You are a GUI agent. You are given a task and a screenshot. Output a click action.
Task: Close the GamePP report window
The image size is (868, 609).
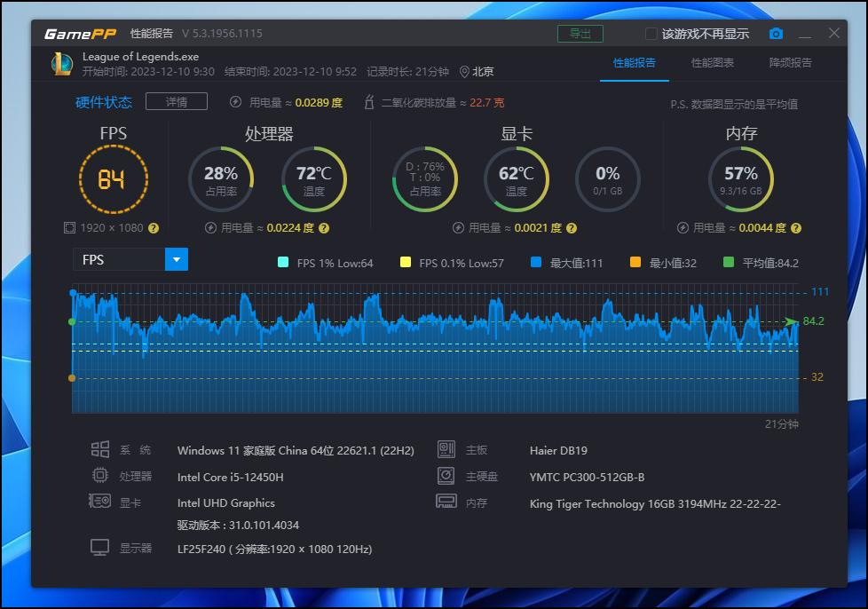pos(834,33)
